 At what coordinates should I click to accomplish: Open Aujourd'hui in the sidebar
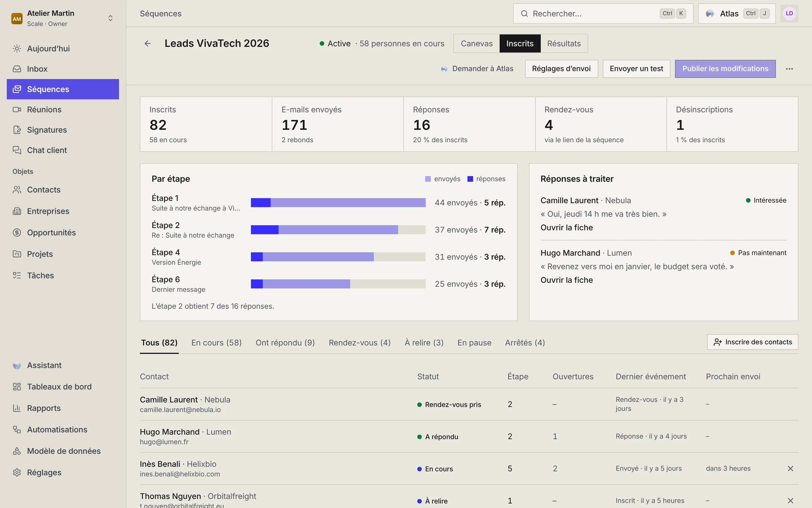point(63,48)
